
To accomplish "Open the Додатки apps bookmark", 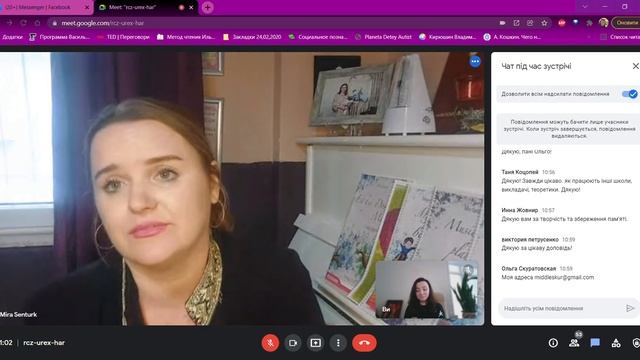I will pos(12,37).
